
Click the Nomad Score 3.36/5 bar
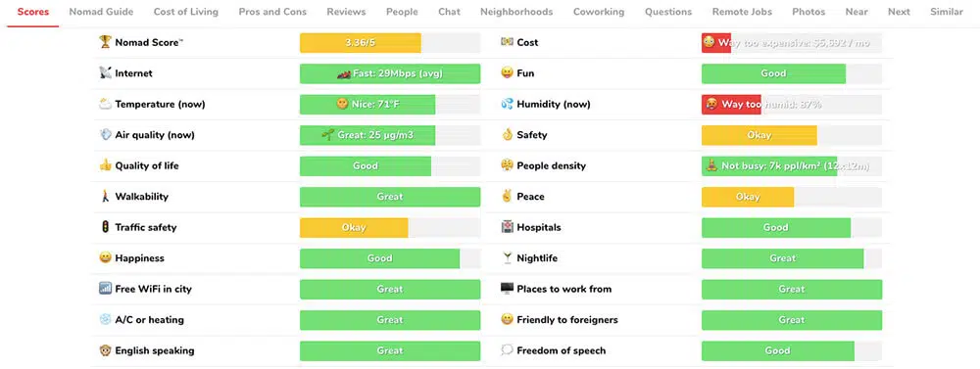coord(390,42)
